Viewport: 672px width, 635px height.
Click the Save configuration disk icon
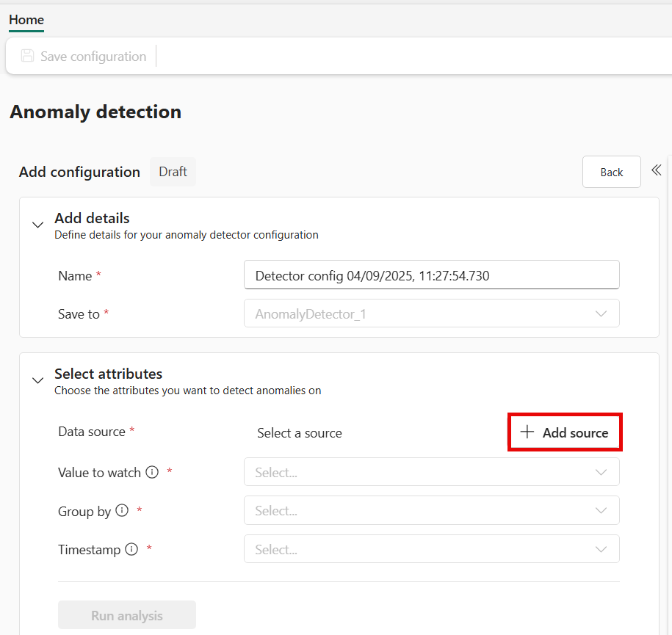coord(27,56)
